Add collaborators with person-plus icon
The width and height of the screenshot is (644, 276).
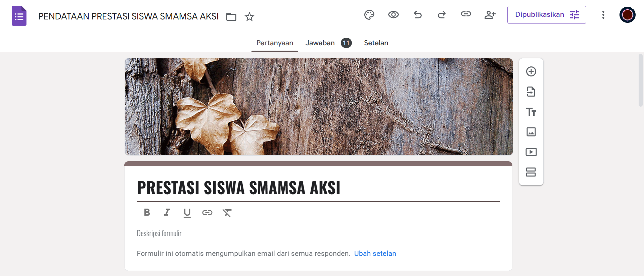click(490, 15)
